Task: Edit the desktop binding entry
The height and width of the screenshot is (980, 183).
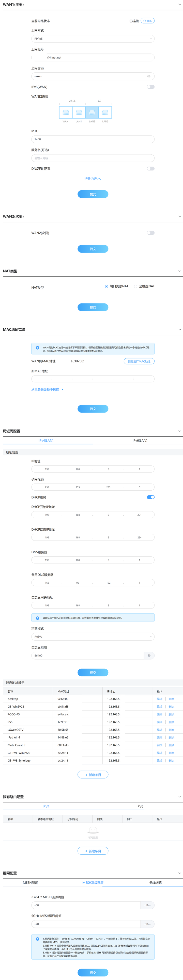Action: click(159, 699)
